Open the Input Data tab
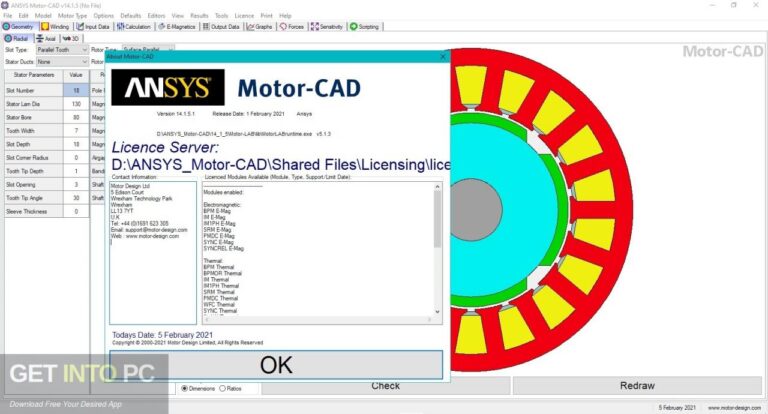Screen dimensions: 768x414 [93, 26]
